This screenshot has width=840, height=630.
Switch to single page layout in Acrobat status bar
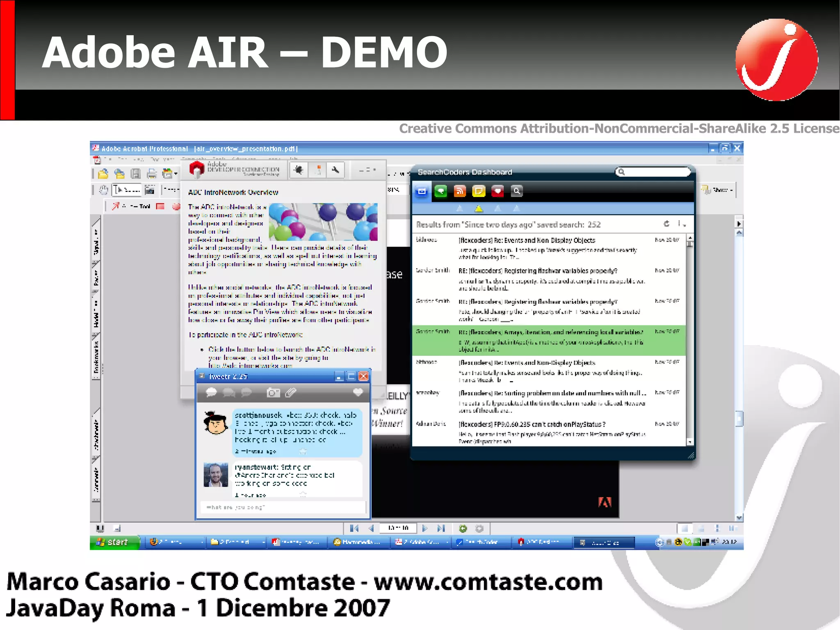click(x=685, y=528)
